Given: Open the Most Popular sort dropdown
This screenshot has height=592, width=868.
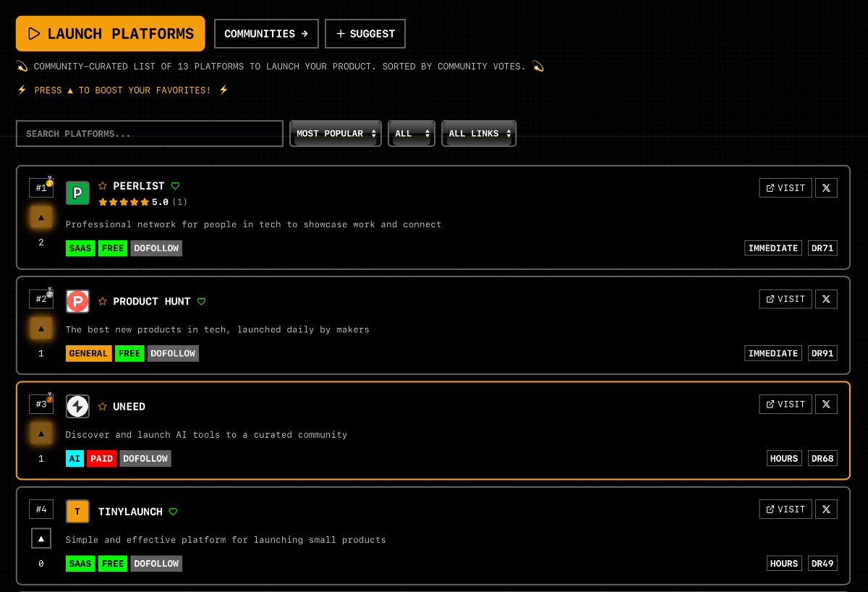Looking at the screenshot, I should point(336,133).
